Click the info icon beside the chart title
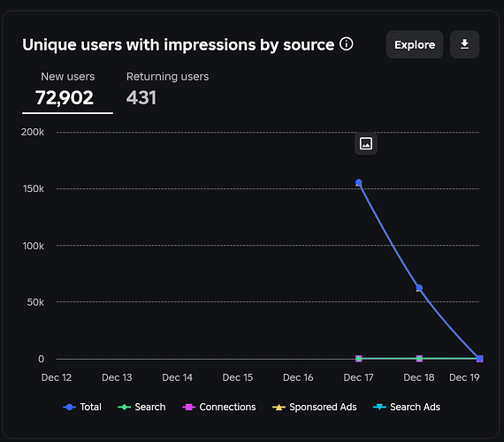 point(347,43)
